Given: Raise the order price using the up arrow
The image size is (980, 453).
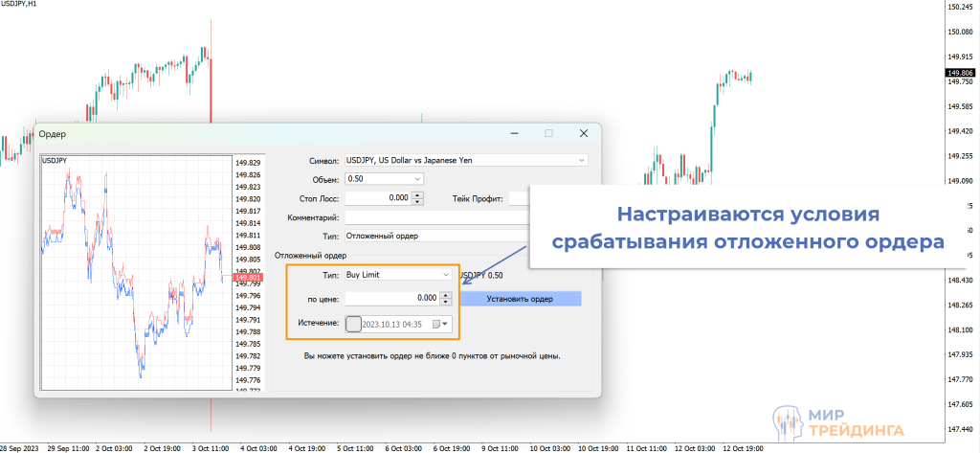Looking at the screenshot, I should pos(445,295).
